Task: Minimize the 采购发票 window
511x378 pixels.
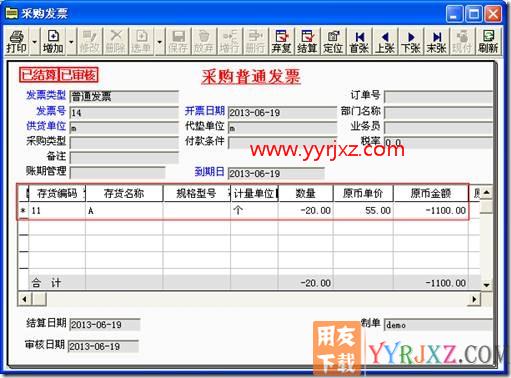Action: (x=454, y=14)
